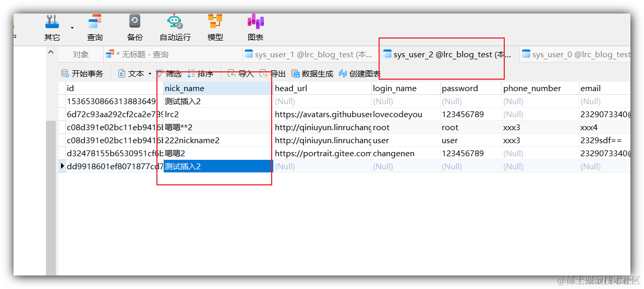Switch to the sys_user_0 table tab
Screen dimensions: 644x289
576,54
